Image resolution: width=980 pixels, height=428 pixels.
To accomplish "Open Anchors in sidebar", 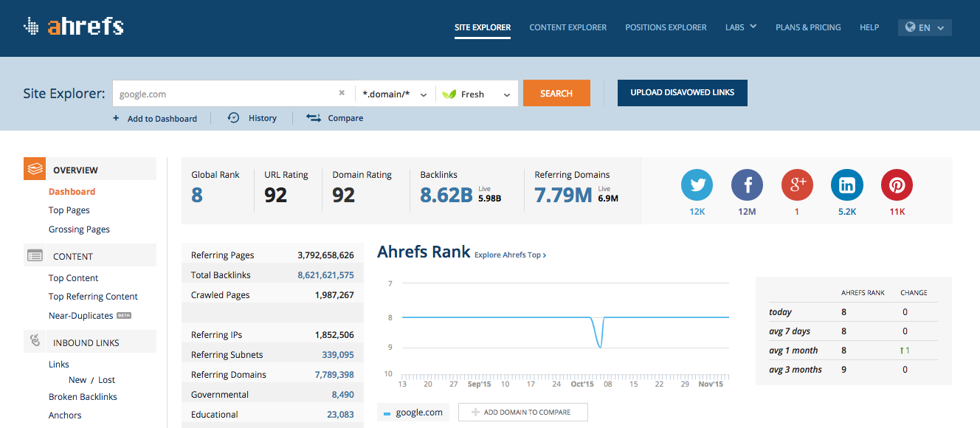I will click(x=65, y=415).
